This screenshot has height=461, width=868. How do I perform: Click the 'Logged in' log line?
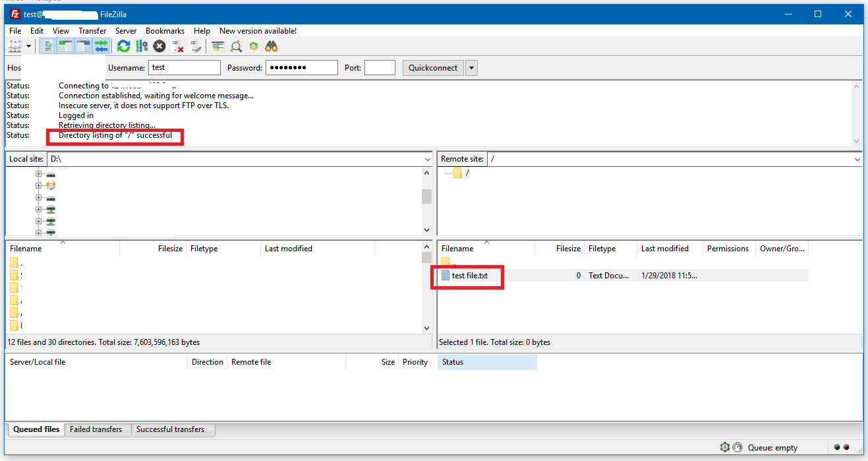(x=76, y=115)
